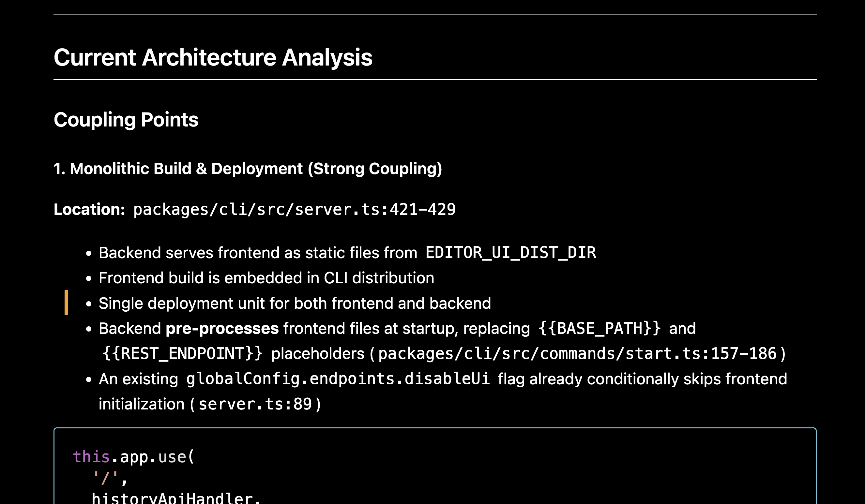
Task: Open the server.ts:421-429 file path
Action: click(x=294, y=209)
